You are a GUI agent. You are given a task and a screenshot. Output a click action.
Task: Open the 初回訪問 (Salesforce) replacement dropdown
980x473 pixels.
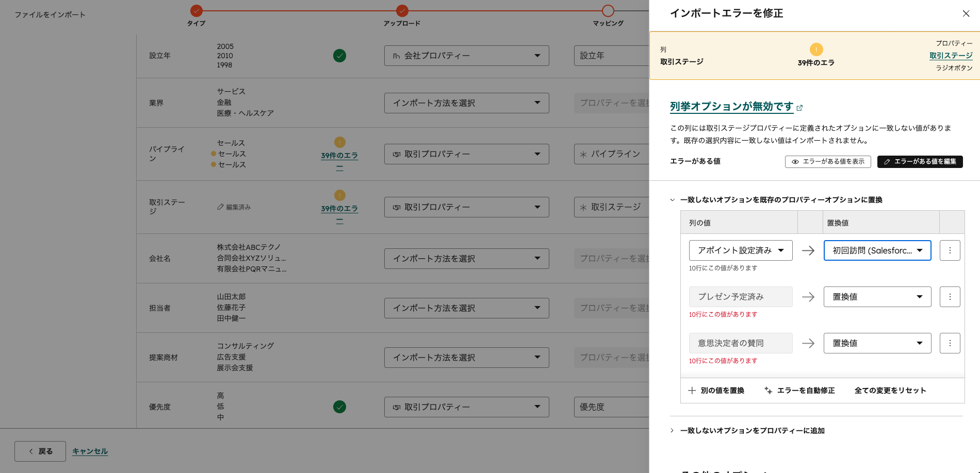(x=877, y=250)
